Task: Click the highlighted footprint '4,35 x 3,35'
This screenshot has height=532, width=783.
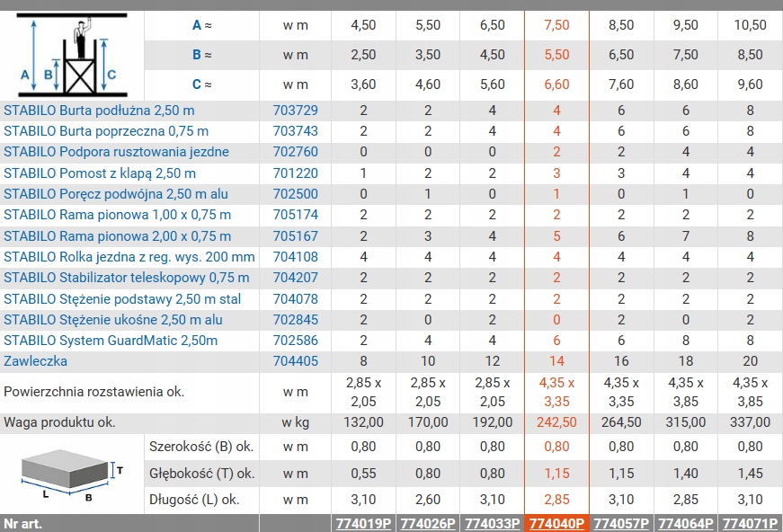Action: coord(556,392)
